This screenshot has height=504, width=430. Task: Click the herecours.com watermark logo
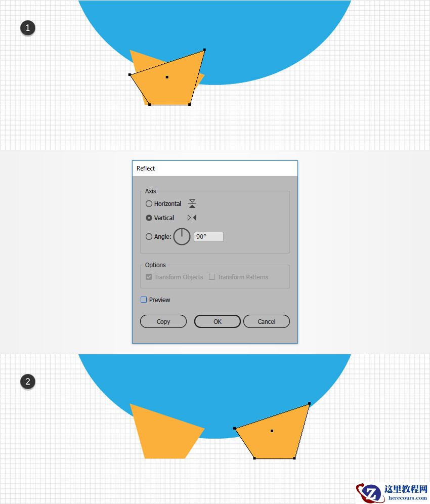point(392,492)
